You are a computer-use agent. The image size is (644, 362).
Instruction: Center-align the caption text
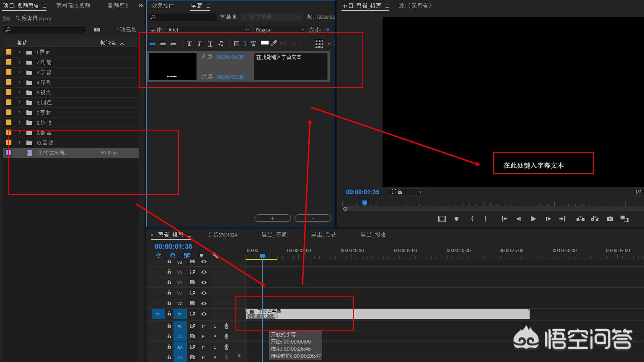pyautogui.click(x=163, y=44)
